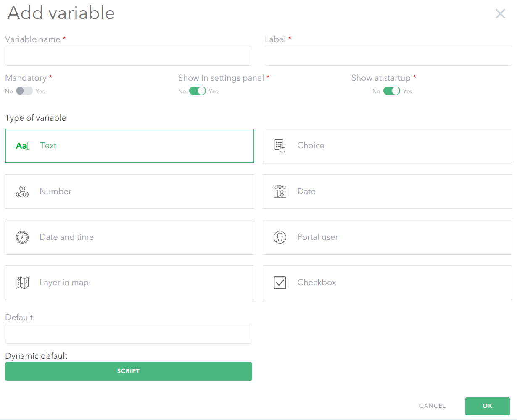Click the Layer in map icon

click(x=22, y=283)
